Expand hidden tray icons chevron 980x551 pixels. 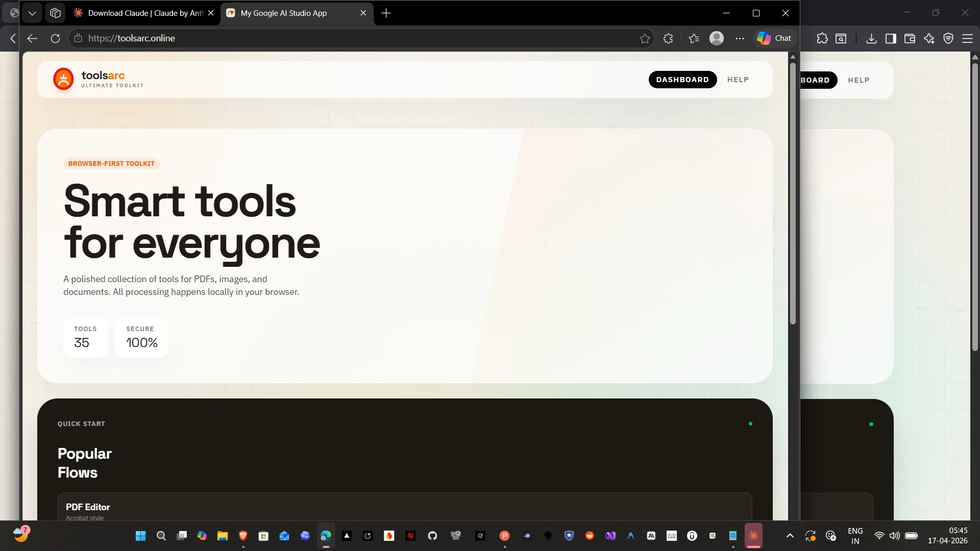(x=790, y=536)
